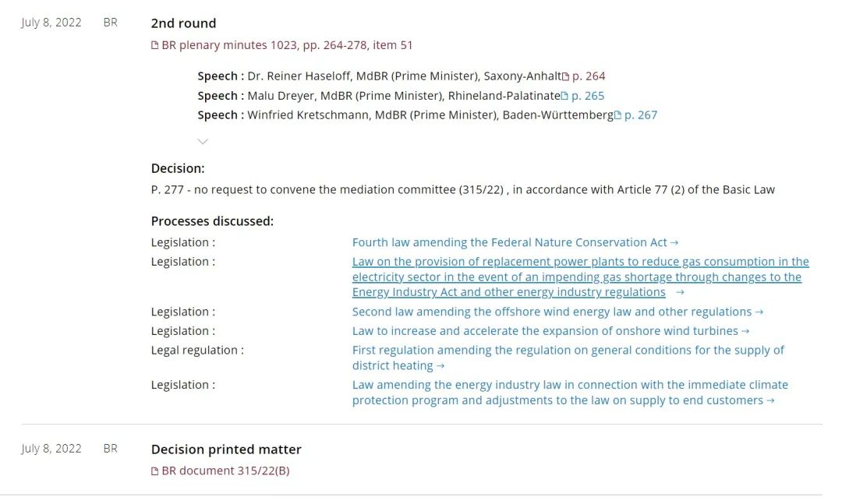Expand more speeches with the chevron
Image resolution: width=842 pixels, height=504 pixels.
click(x=203, y=141)
